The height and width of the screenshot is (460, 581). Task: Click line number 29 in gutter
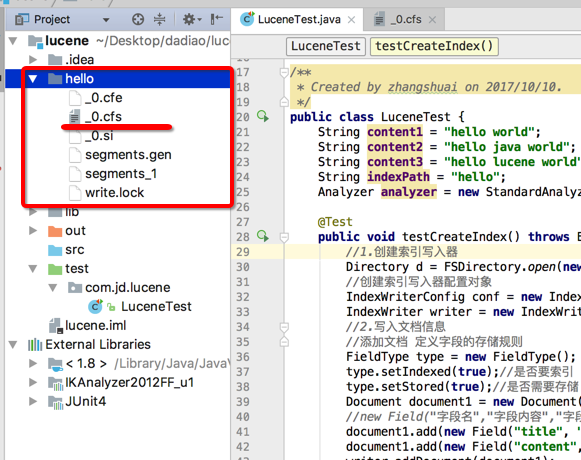(x=243, y=252)
